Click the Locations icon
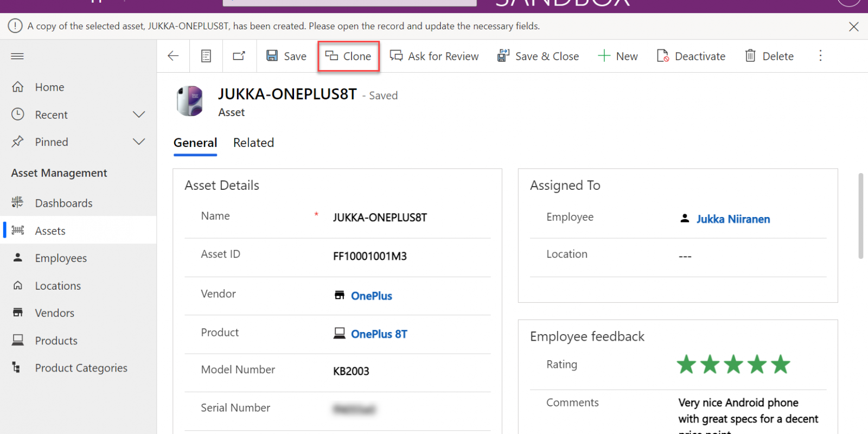 click(18, 285)
